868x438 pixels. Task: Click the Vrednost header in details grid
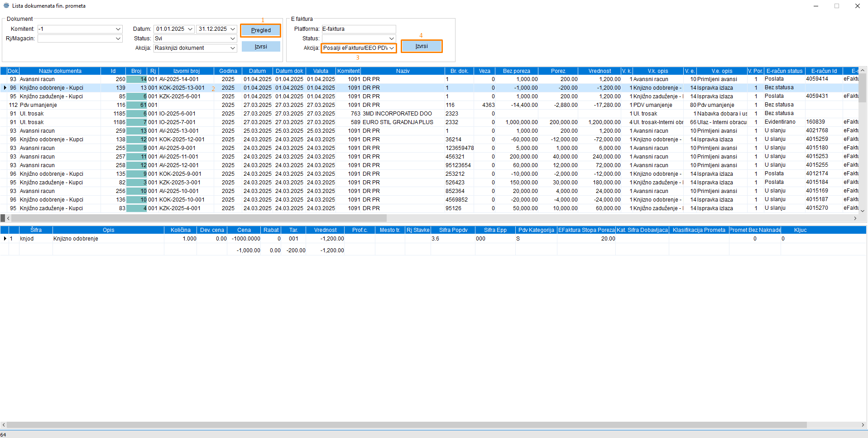(x=325, y=230)
